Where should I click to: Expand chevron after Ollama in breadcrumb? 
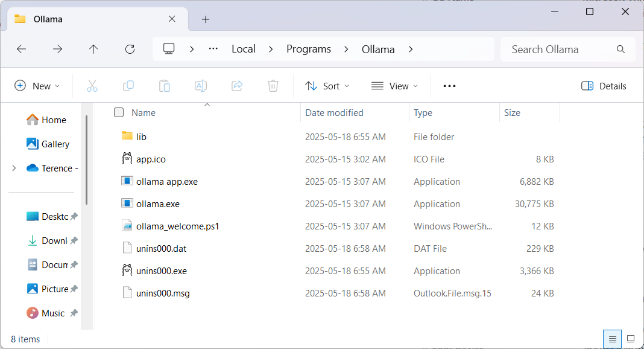coord(411,50)
